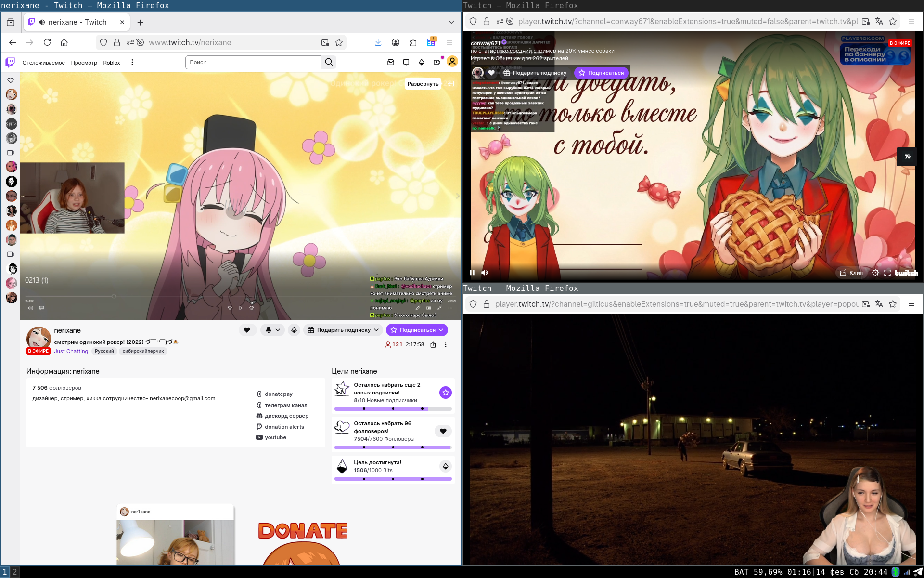924x578 pixels.
Task: Click the Just Chatting category link
Action: tap(71, 351)
